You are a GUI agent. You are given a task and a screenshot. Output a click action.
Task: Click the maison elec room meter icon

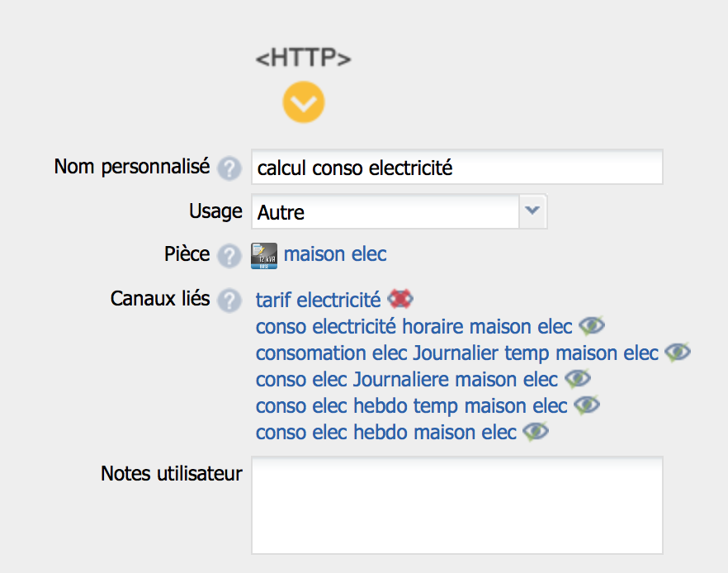(x=264, y=256)
